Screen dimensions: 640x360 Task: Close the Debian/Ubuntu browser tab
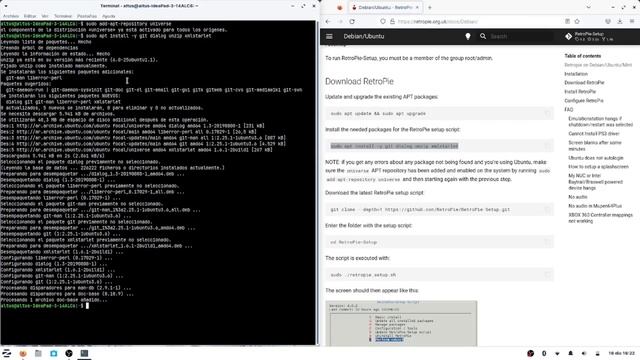coord(417,7)
